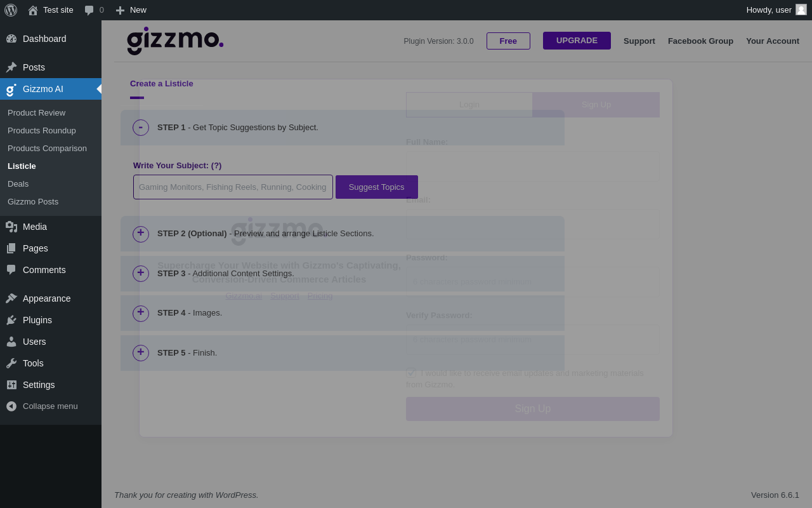Screen dimensions: 812x508
Task: Open Media via its sidebar icon
Action: [11, 227]
